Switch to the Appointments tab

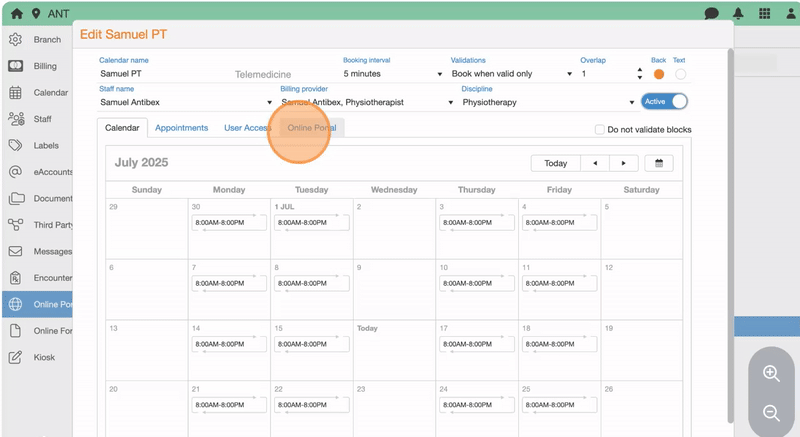pyautogui.click(x=181, y=128)
